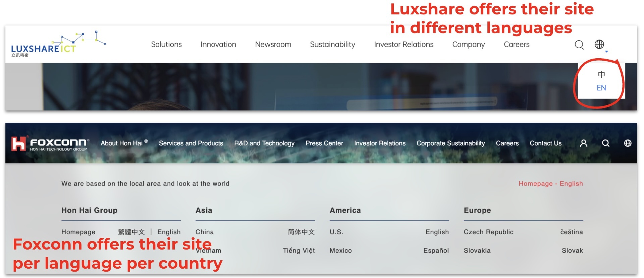Image resolution: width=644 pixels, height=278 pixels.
Task: Select čeština for Czech Republic site
Action: click(572, 232)
